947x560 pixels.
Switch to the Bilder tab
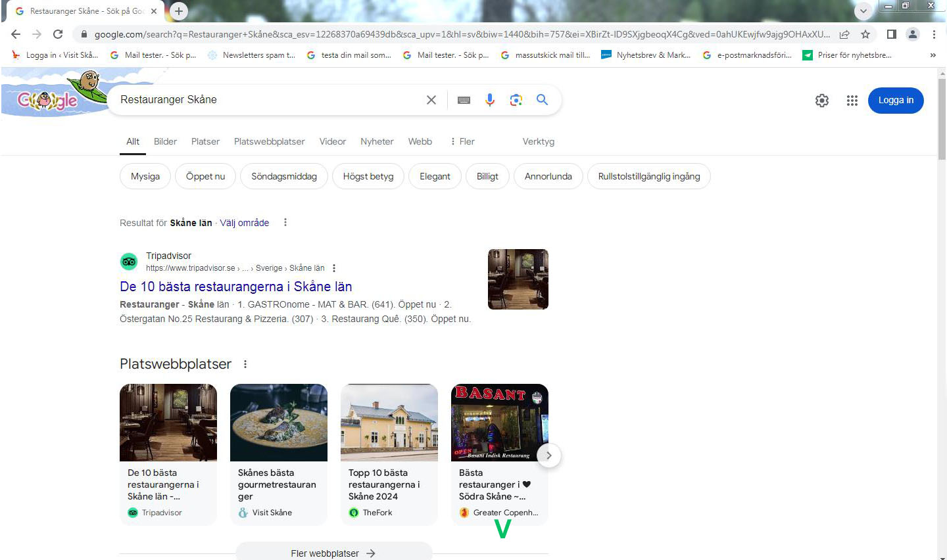[165, 141]
